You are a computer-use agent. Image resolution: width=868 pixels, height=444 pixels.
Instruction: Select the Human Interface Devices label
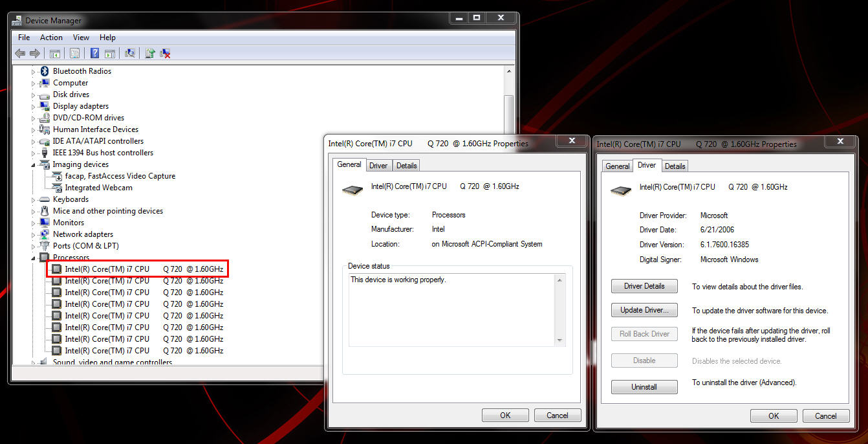click(96, 129)
